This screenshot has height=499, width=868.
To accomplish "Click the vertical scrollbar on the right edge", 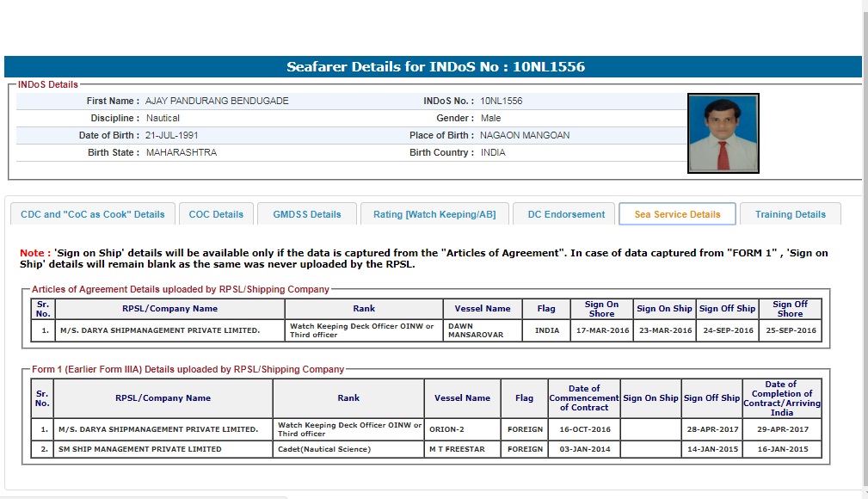I will [x=864, y=249].
